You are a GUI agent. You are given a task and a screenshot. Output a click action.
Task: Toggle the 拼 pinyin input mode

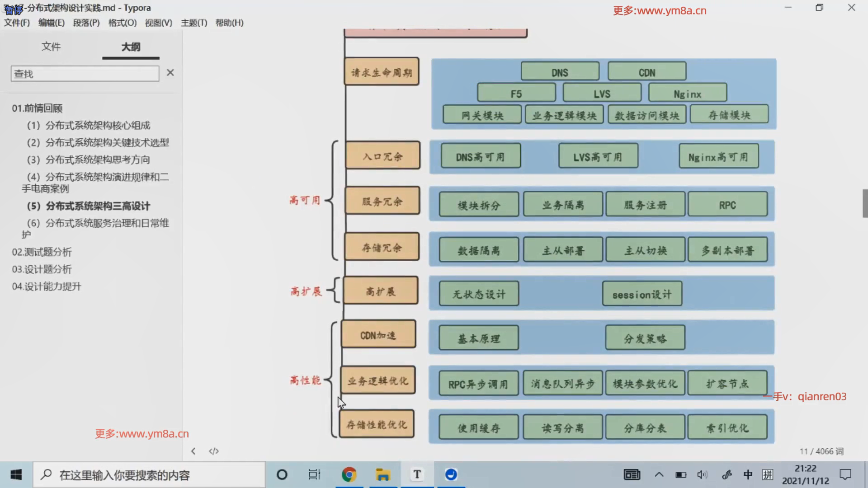[x=767, y=474]
